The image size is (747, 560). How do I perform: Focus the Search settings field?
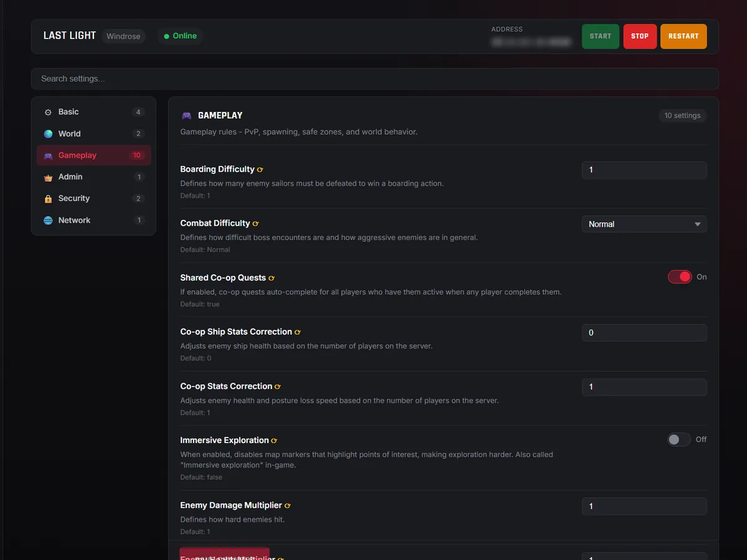(375, 79)
